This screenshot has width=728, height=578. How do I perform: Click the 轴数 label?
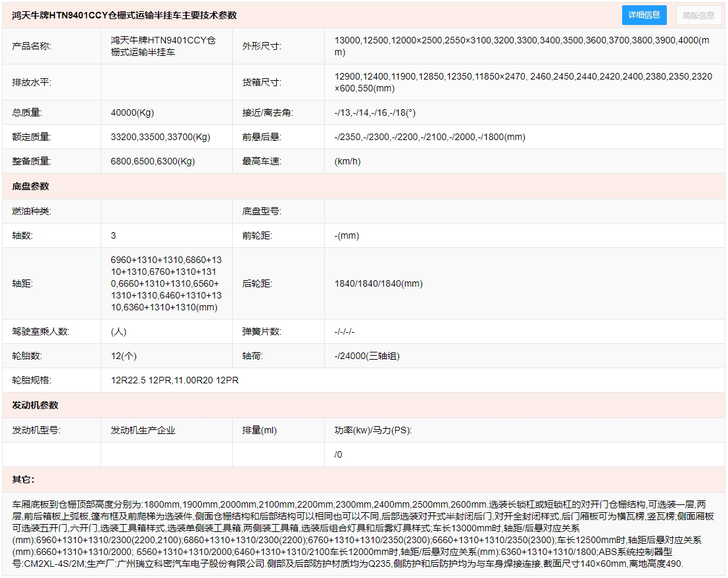tap(22, 235)
